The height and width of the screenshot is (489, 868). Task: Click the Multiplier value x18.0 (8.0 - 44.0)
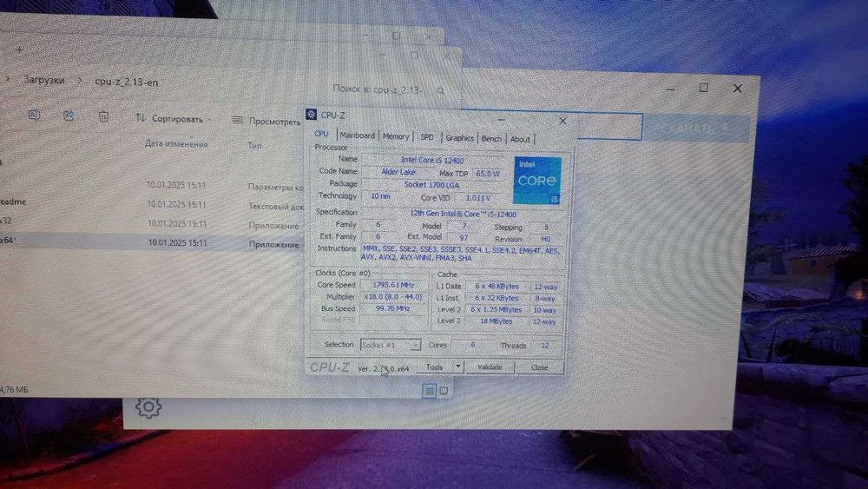pos(393,296)
